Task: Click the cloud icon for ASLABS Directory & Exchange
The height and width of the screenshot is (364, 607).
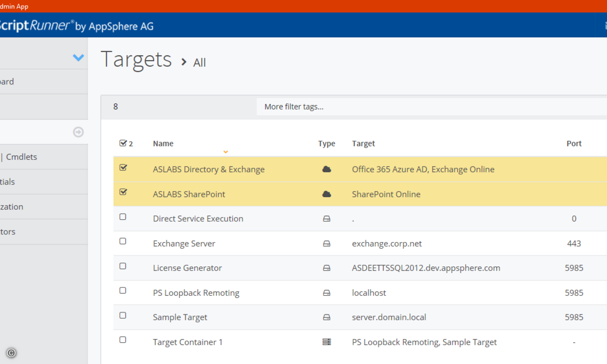Action: [326, 169]
